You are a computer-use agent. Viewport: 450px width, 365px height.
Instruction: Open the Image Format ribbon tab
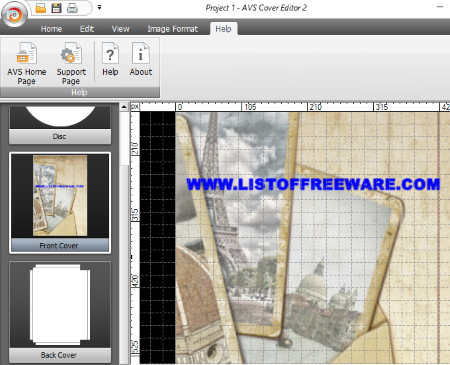tap(172, 29)
